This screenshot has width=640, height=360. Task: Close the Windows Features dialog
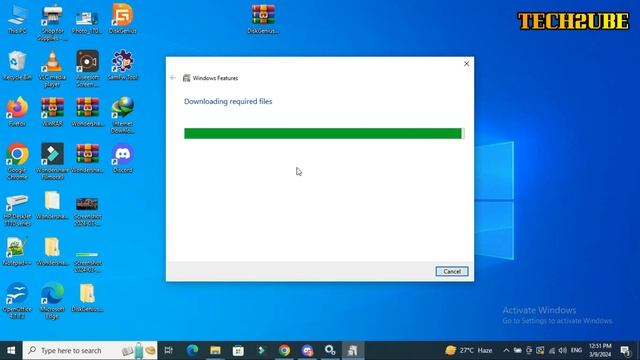tap(466, 64)
